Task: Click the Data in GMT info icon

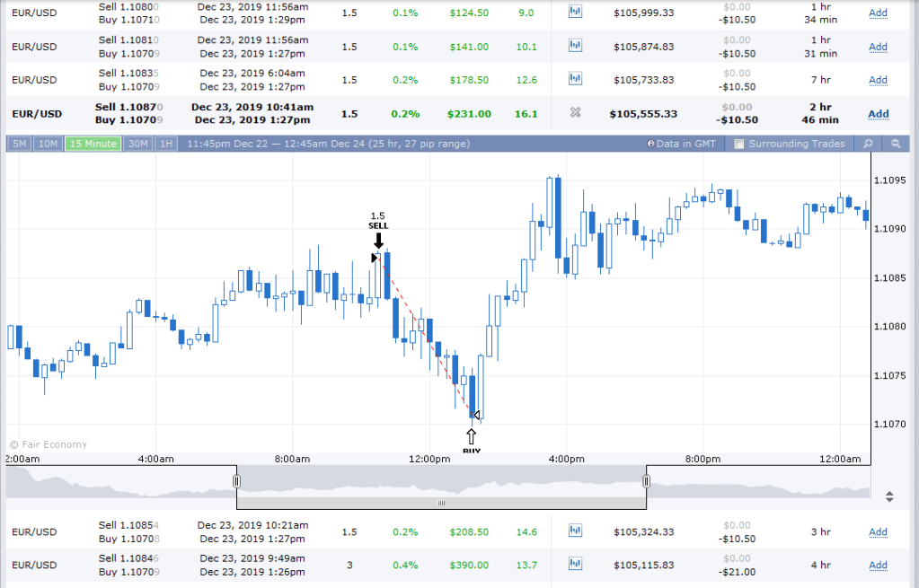Action: (651, 144)
